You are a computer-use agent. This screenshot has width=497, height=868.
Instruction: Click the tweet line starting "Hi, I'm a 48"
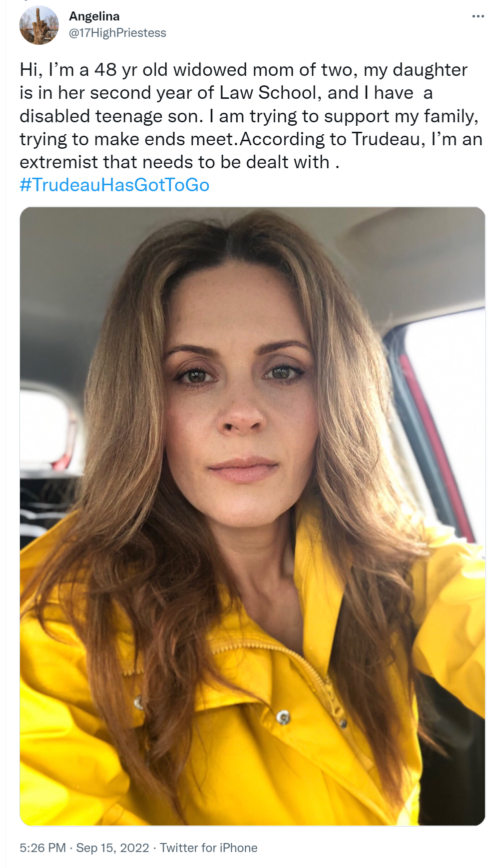(244, 70)
